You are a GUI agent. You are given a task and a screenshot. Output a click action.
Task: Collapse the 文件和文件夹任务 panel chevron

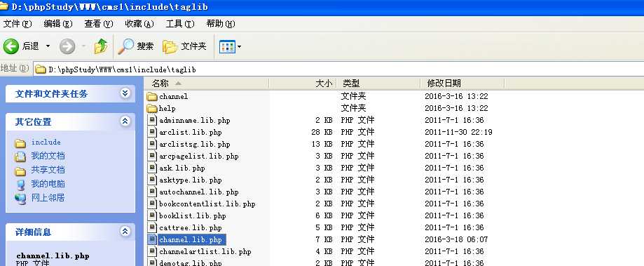[125, 94]
